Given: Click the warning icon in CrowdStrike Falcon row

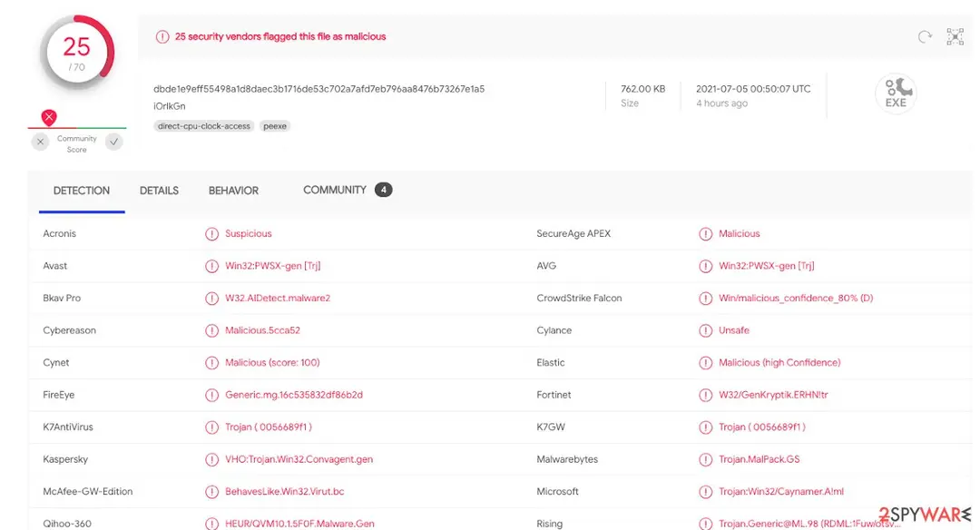Looking at the screenshot, I should pos(706,298).
